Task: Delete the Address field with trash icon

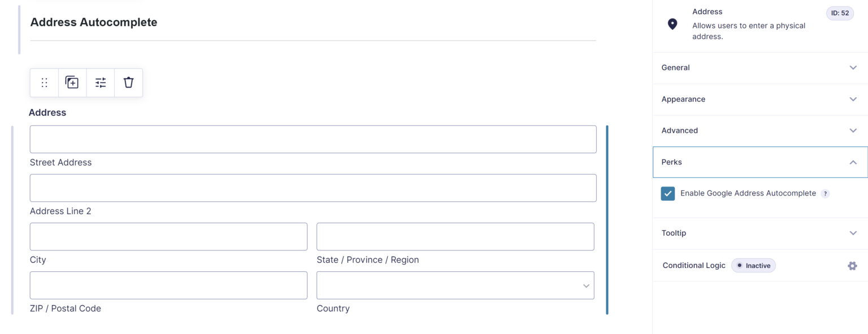Action: [x=128, y=83]
